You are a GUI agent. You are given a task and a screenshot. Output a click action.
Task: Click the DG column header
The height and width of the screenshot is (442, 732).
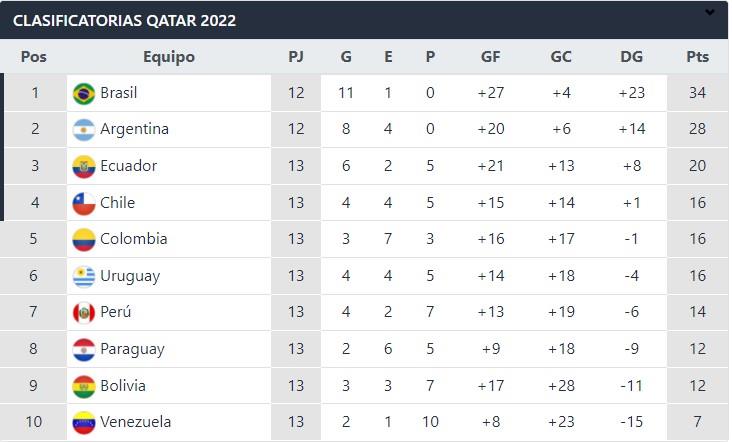click(631, 57)
